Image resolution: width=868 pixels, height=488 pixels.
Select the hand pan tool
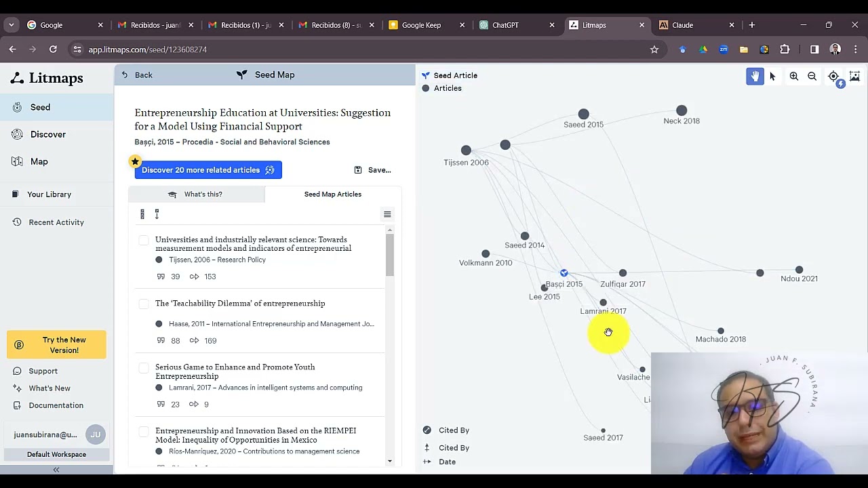[x=755, y=77]
